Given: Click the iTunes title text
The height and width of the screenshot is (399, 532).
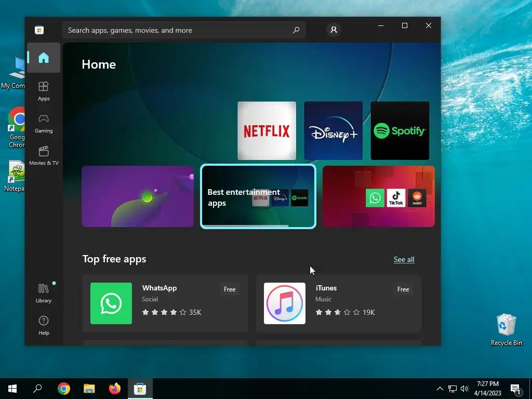Looking at the screenshot, I should click(x=326, y=288).
